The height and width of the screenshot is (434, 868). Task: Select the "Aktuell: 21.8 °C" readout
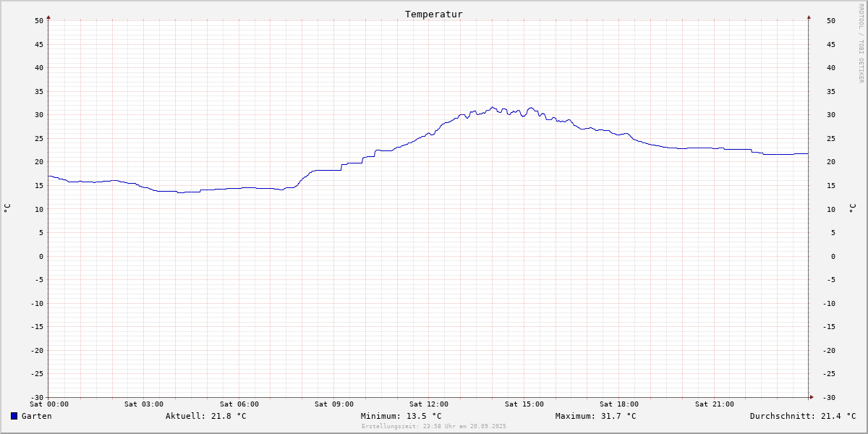[x=205, y=416]
